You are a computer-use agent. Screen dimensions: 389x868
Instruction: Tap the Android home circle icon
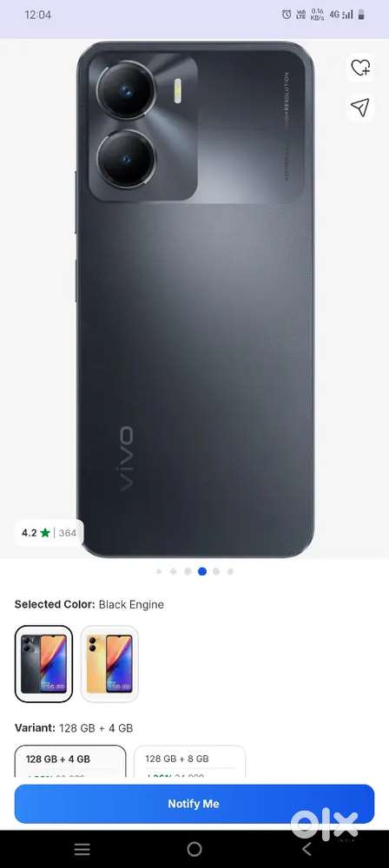pos(194,849)
